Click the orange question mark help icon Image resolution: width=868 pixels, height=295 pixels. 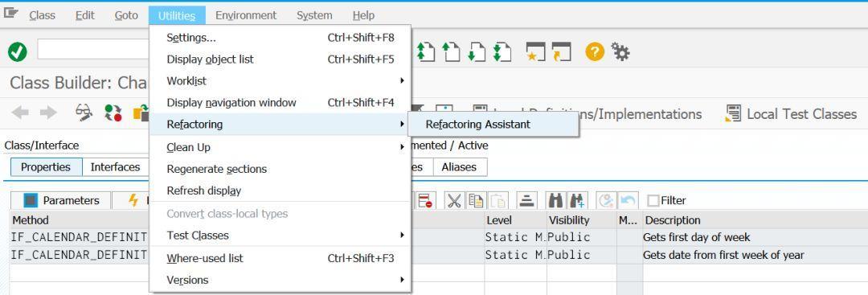(595, 52)
